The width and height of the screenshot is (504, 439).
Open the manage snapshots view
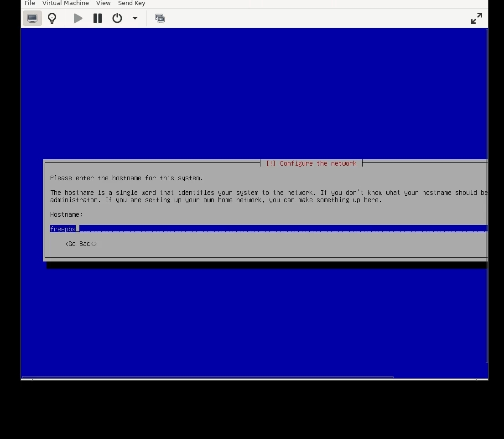point(160,18)
